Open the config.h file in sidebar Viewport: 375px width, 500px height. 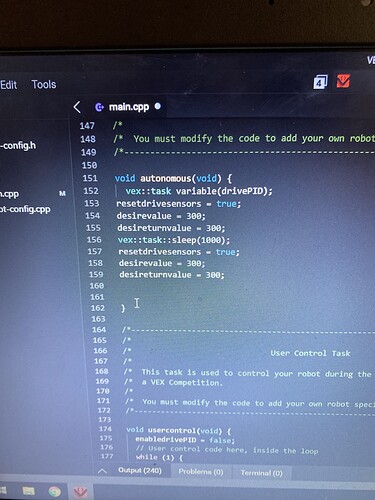point(18,146)
